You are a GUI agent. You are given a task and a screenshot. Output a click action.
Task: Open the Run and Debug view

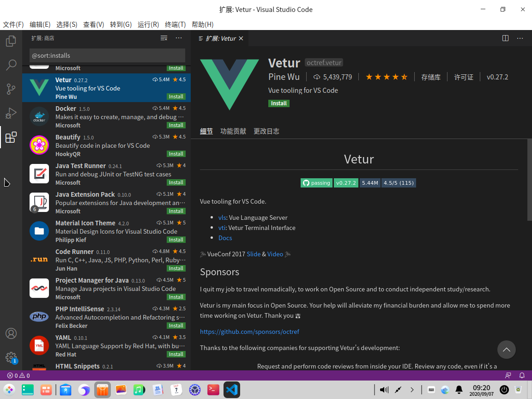click(11, 113)
